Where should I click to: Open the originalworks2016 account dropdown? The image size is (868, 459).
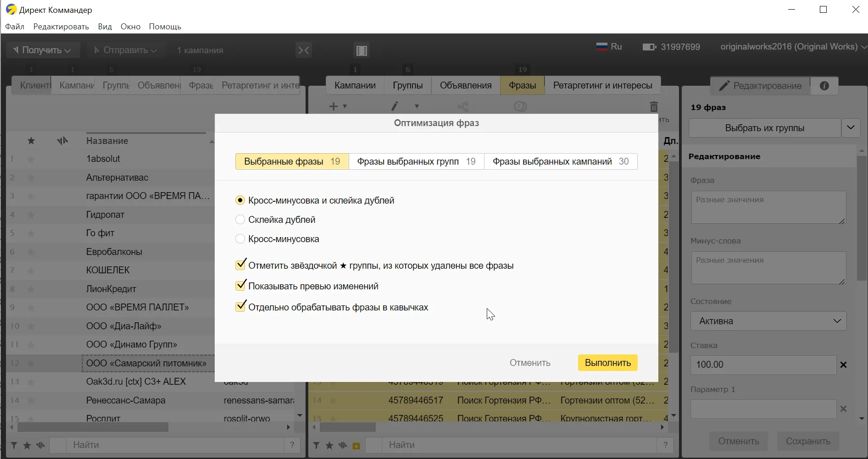click(x=793, y=47)
